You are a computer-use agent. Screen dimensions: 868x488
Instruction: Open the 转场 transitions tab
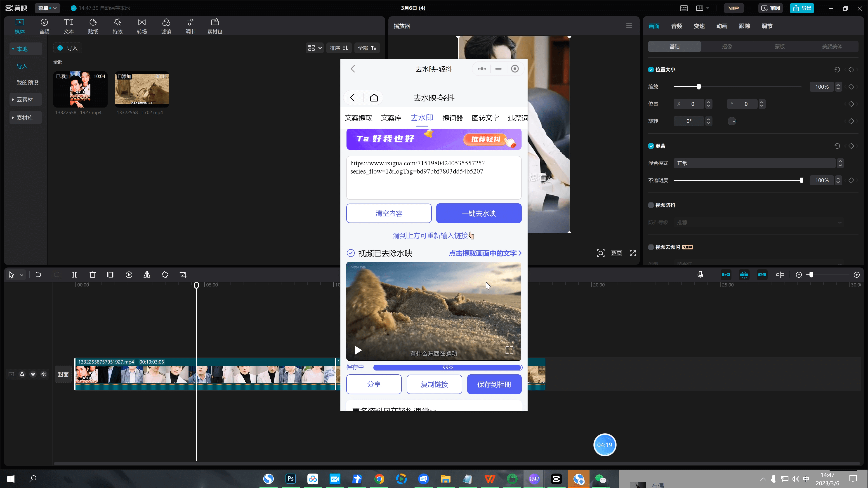coord(142,26)
